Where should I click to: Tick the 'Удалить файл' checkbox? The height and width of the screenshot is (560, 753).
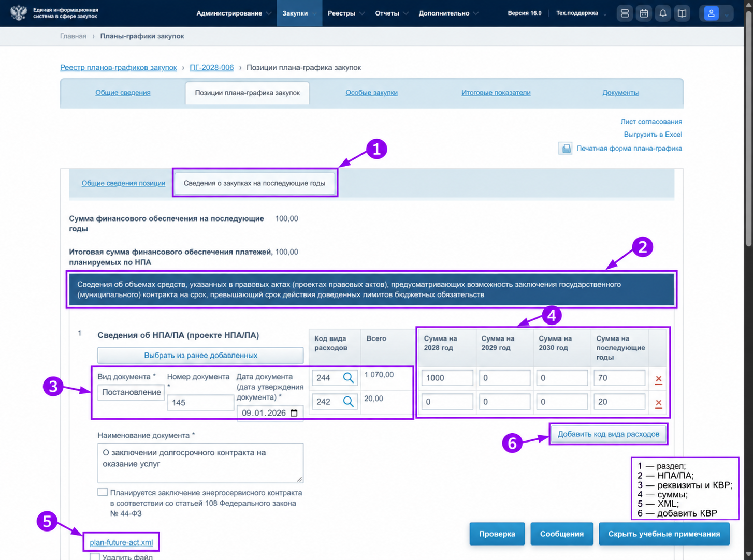pyautogui.click(x=95, y=557)
